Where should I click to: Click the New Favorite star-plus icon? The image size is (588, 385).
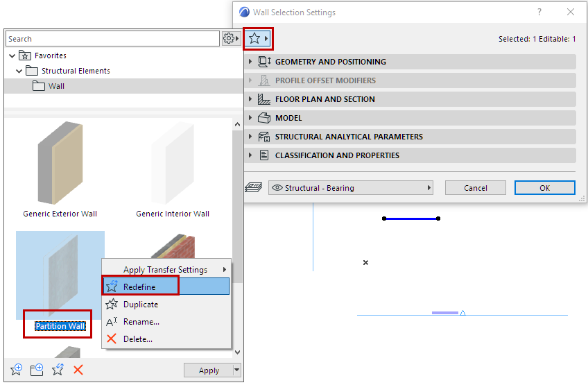(x=16, y=370)
